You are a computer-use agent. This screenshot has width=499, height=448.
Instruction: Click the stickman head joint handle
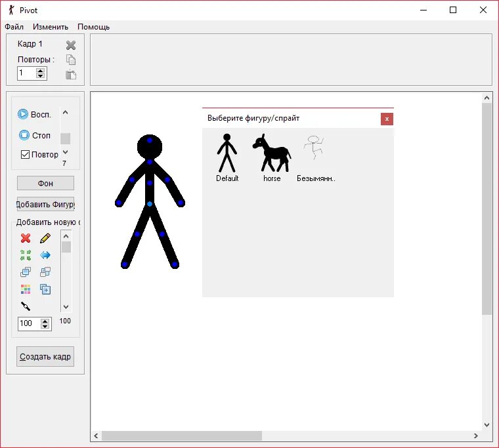coord(150,140)
